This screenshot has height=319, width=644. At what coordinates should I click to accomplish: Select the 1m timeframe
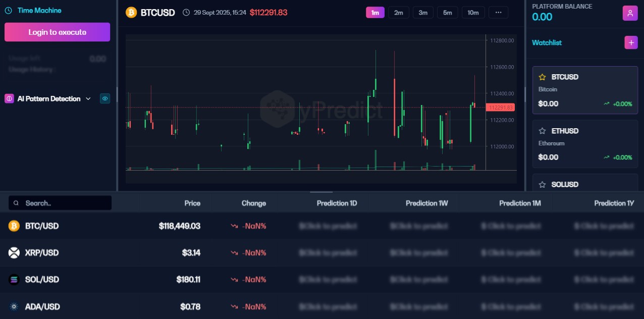tap(375, 13)
